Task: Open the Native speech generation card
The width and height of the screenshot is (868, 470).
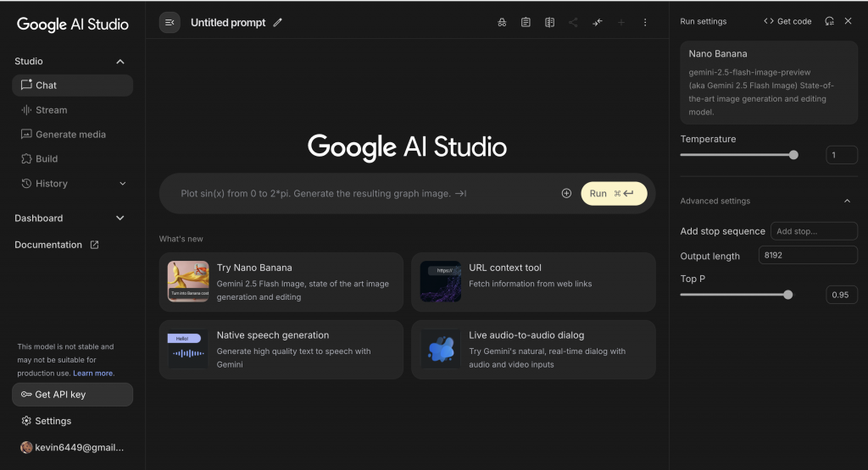Action: point(281,350)
